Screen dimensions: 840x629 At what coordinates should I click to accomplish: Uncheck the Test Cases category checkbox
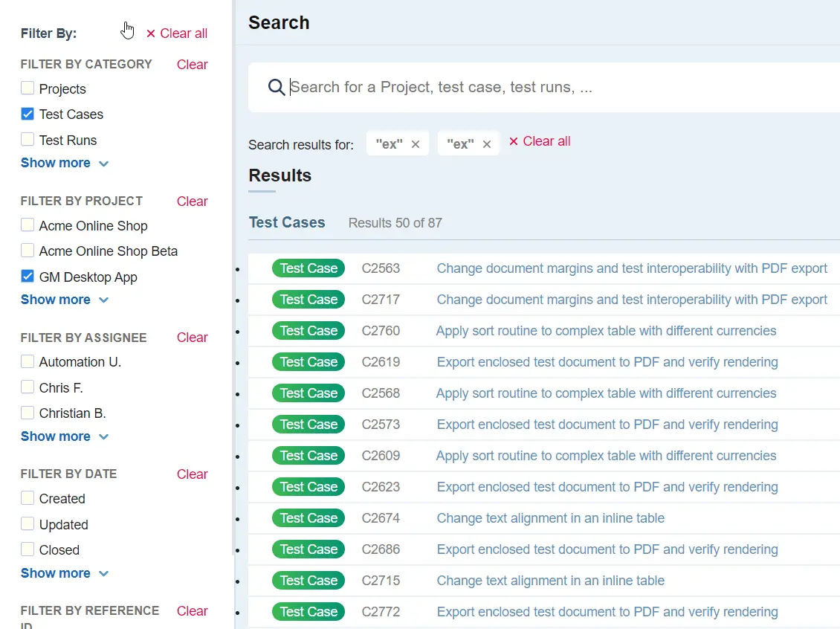[x=28, y=114]
